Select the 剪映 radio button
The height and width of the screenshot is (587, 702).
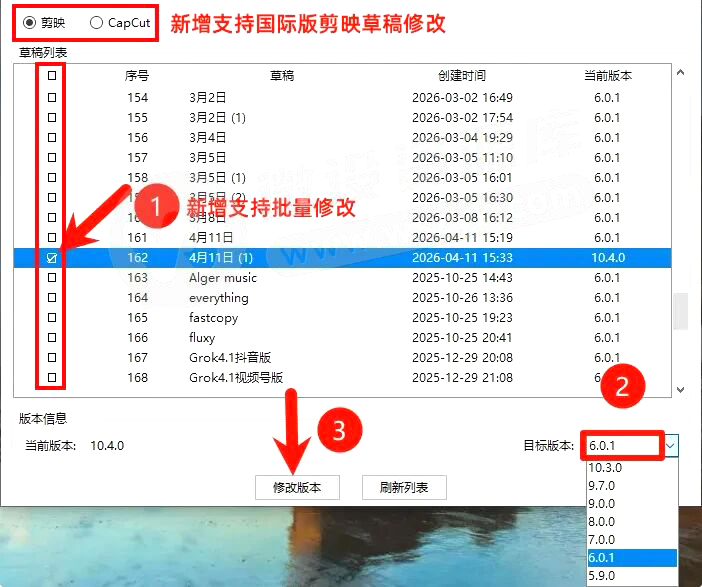29,23
